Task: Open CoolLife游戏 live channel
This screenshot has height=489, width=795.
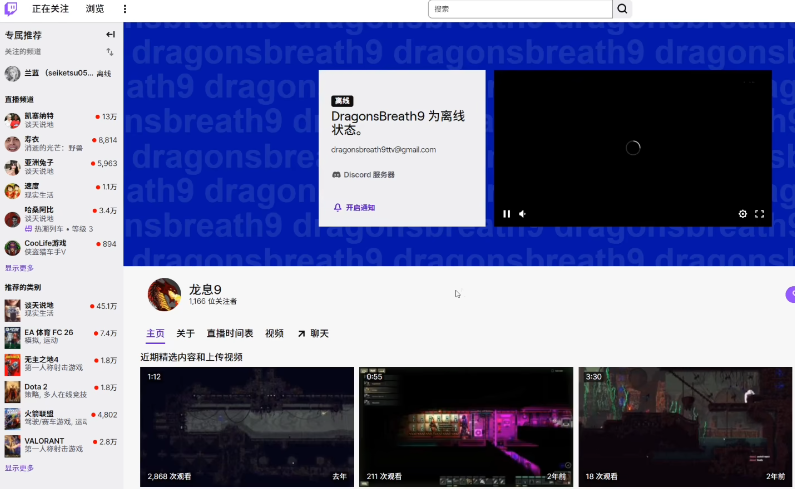Action: (x=61, y=248)
